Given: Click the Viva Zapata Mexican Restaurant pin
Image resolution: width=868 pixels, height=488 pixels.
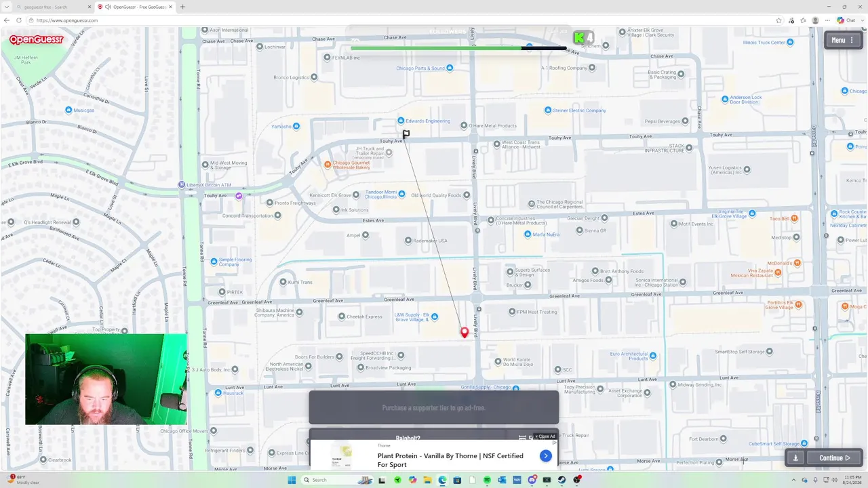Looking at the screenshot, I should click(778, 272).
